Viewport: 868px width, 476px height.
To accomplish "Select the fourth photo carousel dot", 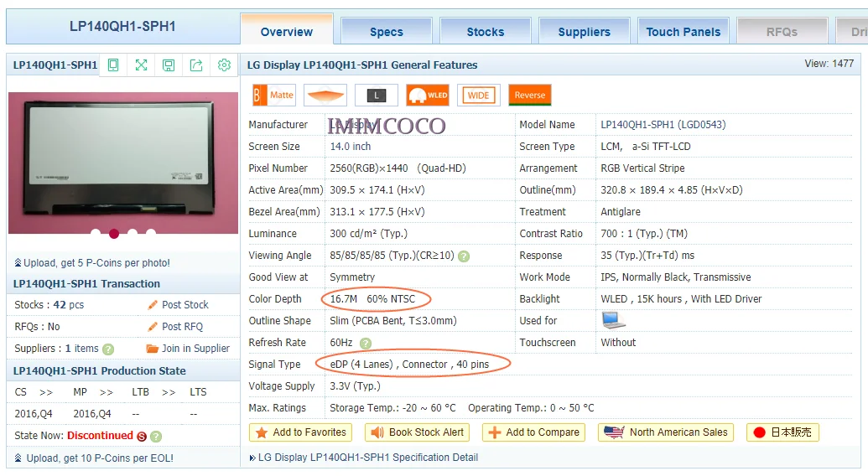I will tap(151, 233).
